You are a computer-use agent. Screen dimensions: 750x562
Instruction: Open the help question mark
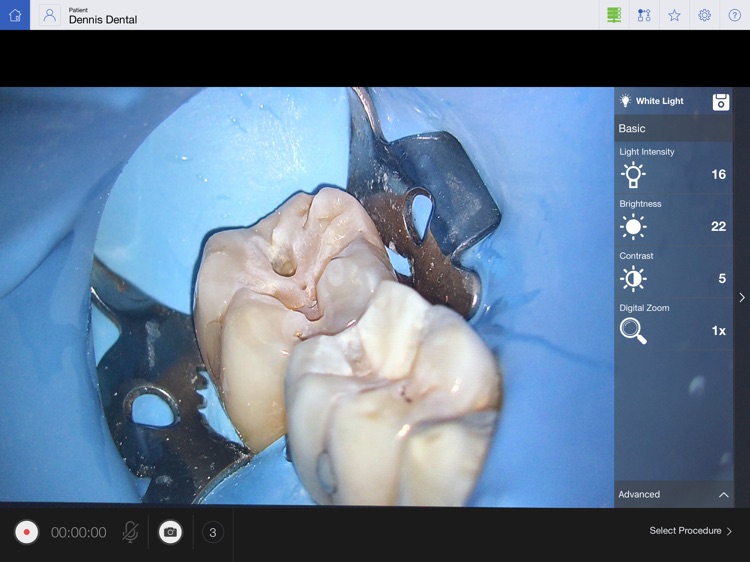coord(735,15)
